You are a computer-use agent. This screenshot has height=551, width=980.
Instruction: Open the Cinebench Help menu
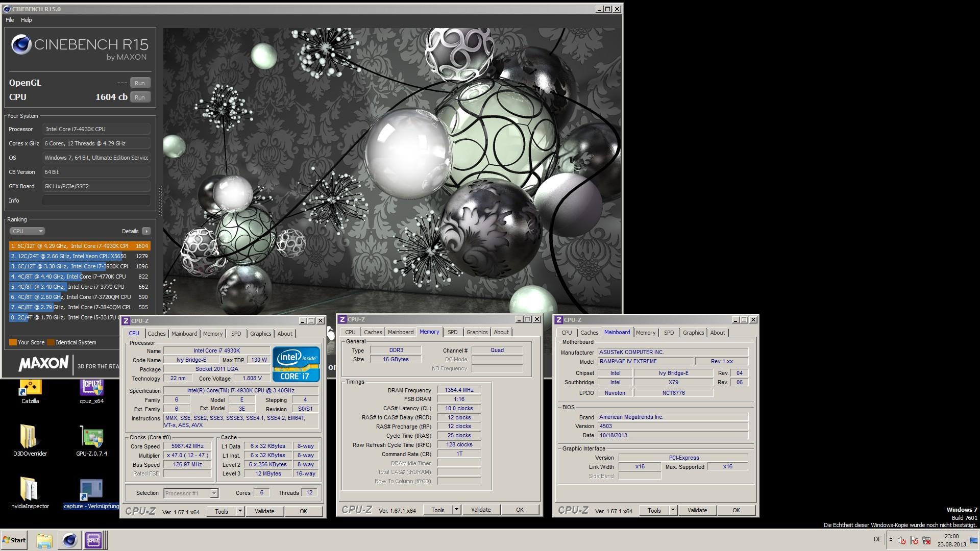(26, 20)
